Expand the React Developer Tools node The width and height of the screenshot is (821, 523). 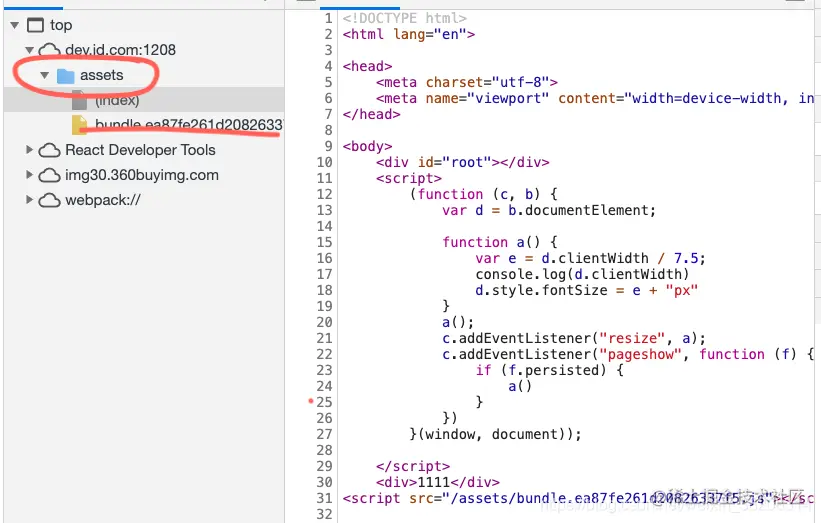tap(29, 150)
